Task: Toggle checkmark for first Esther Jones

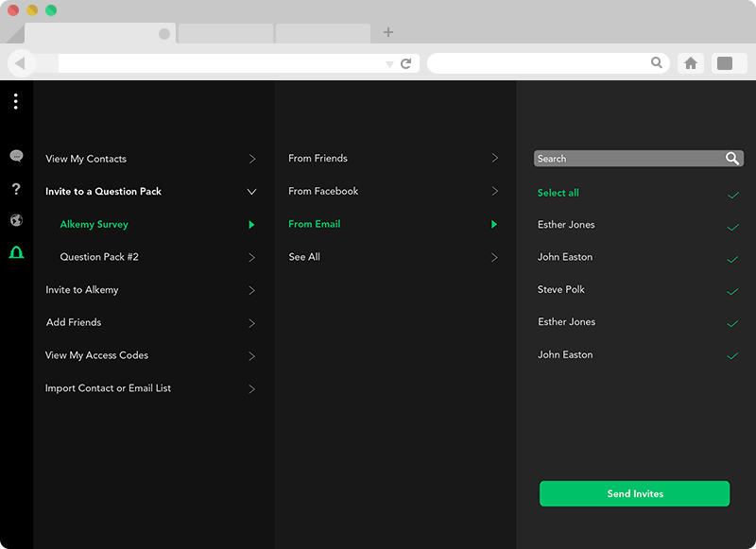Action: click(732, 227)
